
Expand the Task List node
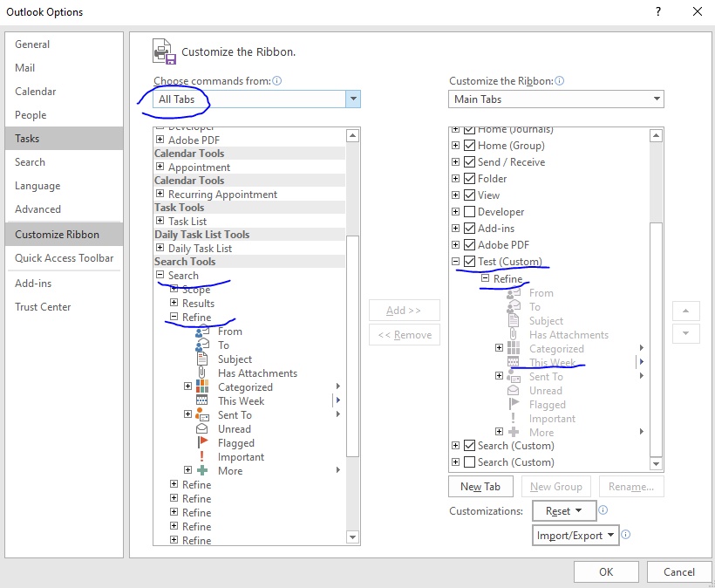coord(160,221)
